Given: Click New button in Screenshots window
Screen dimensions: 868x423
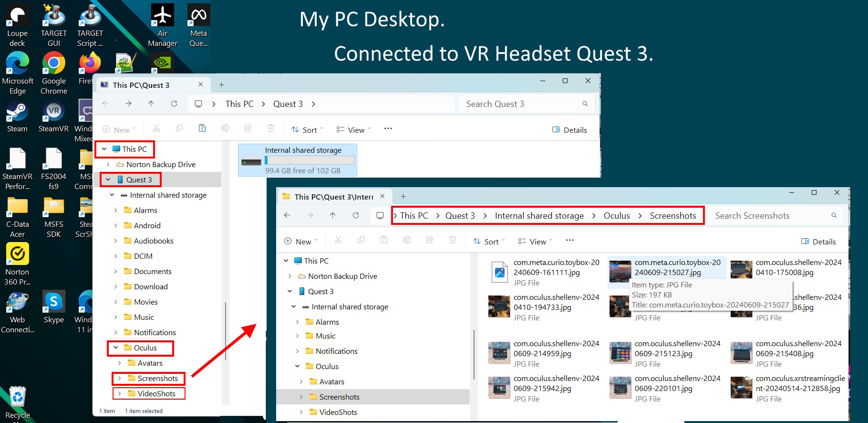Looking at the screenshot, I should click(300, 242).
